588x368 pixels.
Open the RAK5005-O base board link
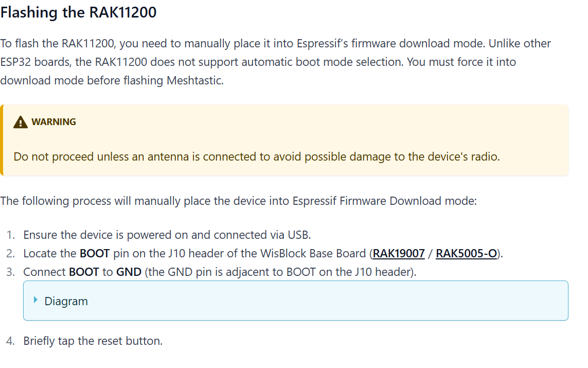click(466, 253)
